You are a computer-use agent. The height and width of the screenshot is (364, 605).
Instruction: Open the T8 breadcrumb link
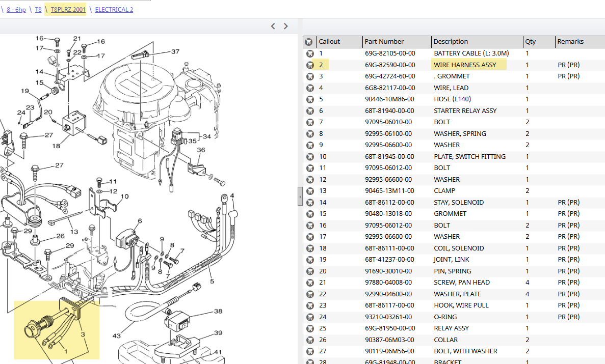38,10
